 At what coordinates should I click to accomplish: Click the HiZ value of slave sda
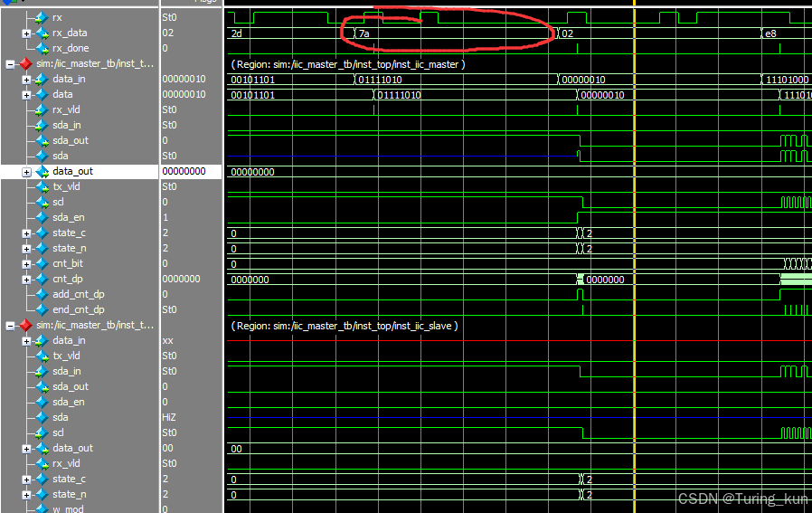click(x=169, y=417)
